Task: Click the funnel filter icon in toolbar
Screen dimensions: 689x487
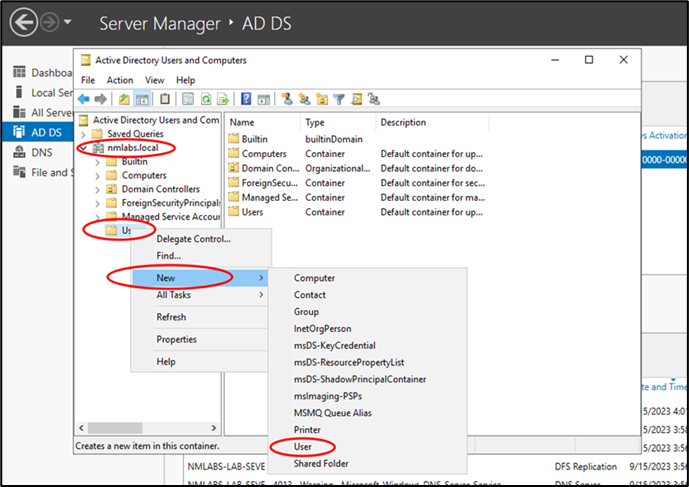Action: 339,99
